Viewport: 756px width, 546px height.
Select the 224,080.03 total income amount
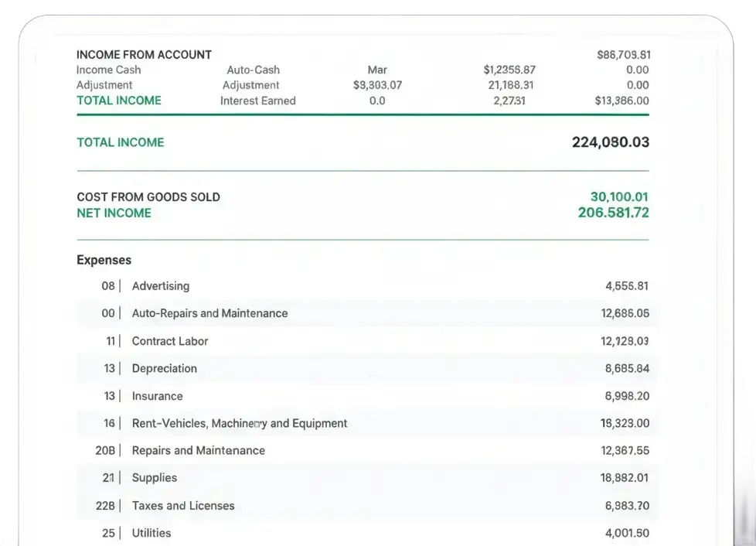[x=609, y=142]
